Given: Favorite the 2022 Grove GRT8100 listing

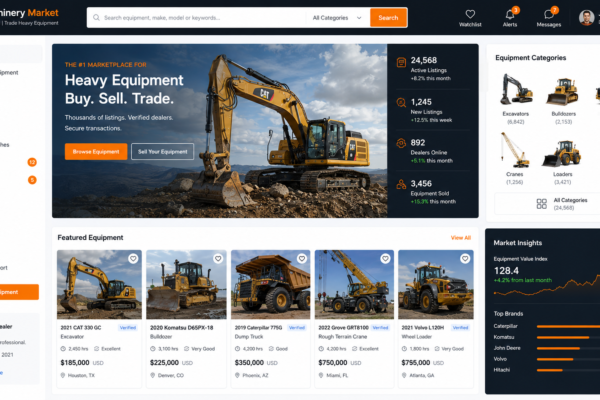Looking at the screenshot, I should [x=385, y=259].
